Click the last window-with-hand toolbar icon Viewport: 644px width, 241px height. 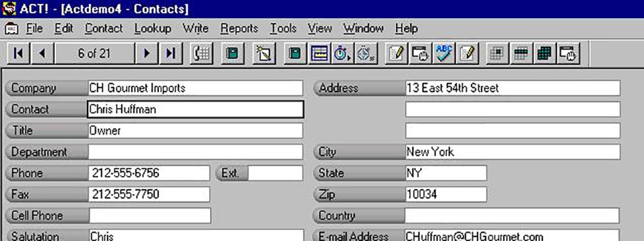point(569,53)
